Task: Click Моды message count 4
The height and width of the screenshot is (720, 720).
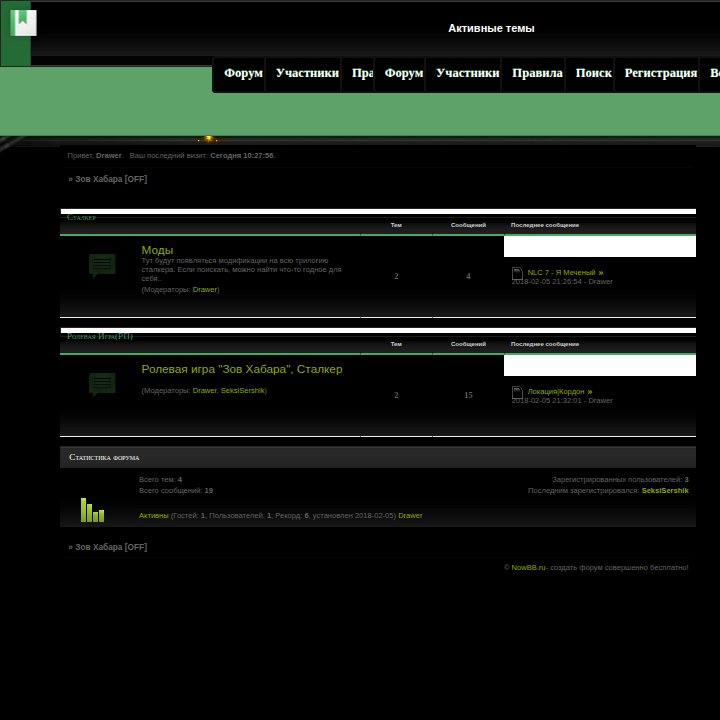Action: click(468, 276)
